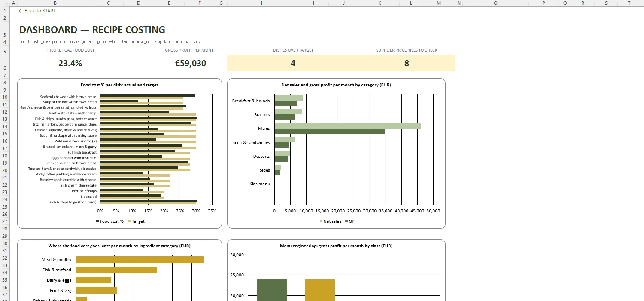Select the green column in Menu engineering chart
Viewport: 644px width, 301px height.
coord(272,290)
